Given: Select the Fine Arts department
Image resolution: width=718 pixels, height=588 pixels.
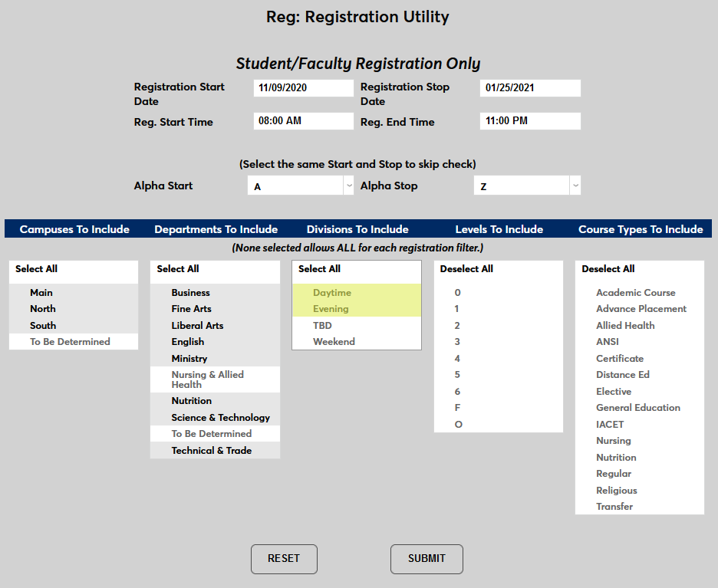Looking at the screenshot, I should 192,308.
